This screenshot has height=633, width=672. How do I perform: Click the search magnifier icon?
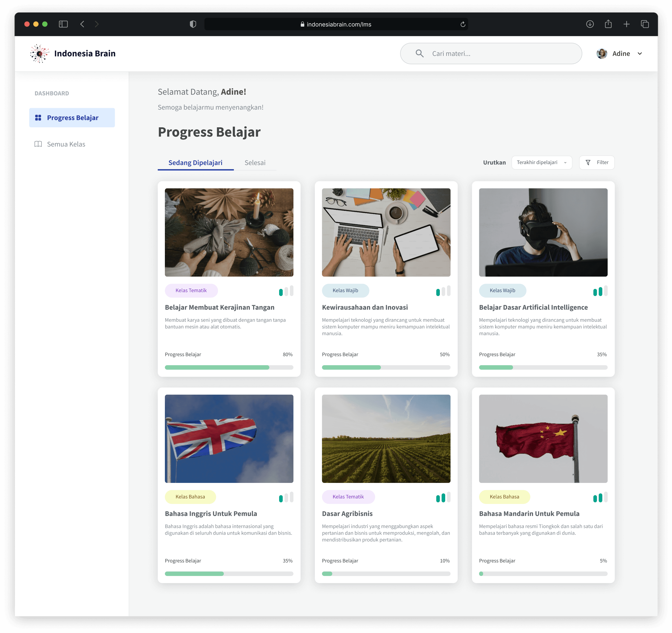[419, 53]
